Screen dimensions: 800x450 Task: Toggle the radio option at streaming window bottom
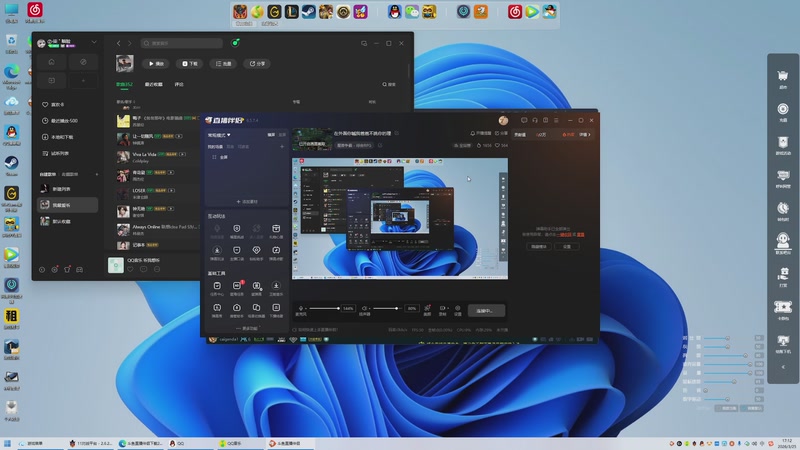(294, 330)
